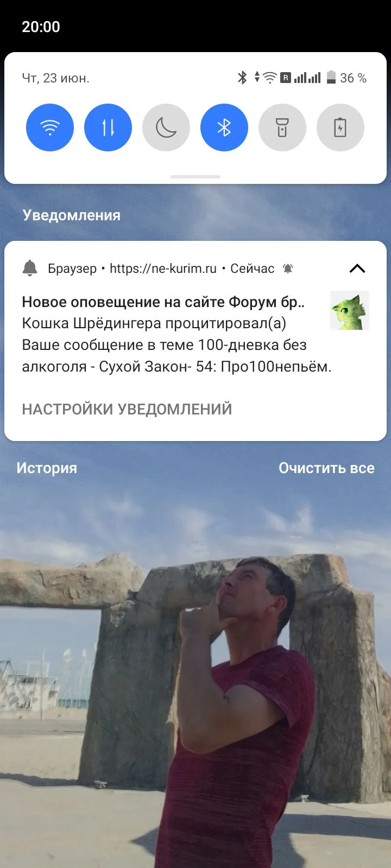This screenshot has height=868, width=391.
Task: Open the Новое оповещение notification text
Action: click(x=163, y=302)
